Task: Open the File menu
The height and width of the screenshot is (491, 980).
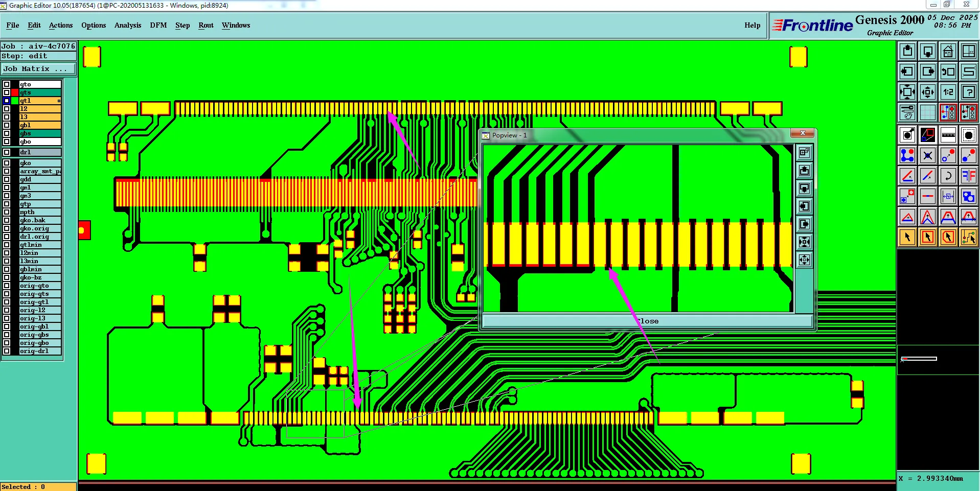Action: (13, 25)
